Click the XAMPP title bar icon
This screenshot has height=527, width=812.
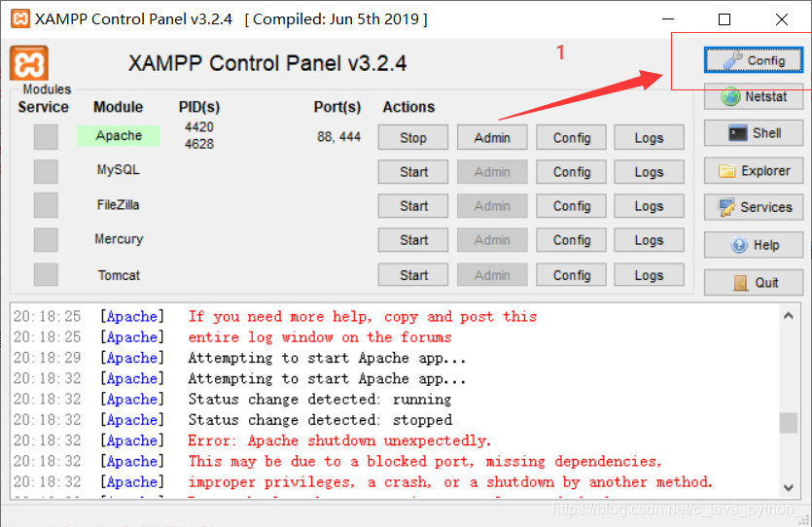pos(20,19)
